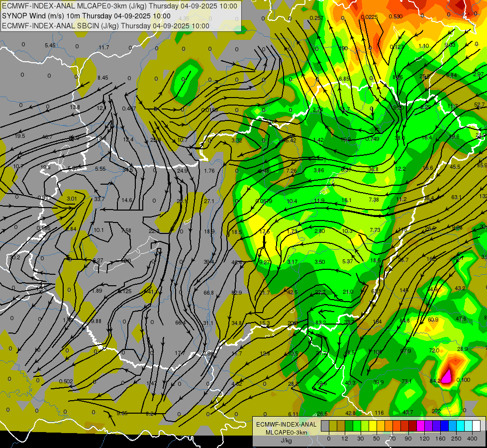Viewport: 487px width, 448px height.
Task: Click the map value '83.2'
Action: [320, 323]
